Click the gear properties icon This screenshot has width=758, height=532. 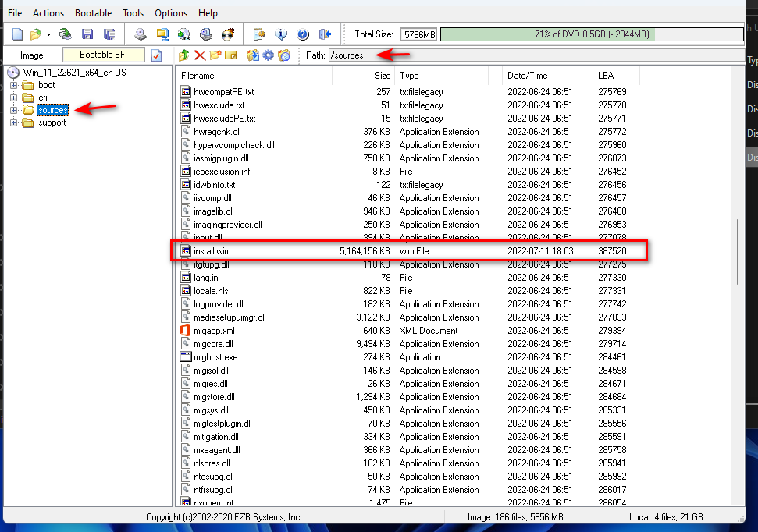(x=269, y=55)
